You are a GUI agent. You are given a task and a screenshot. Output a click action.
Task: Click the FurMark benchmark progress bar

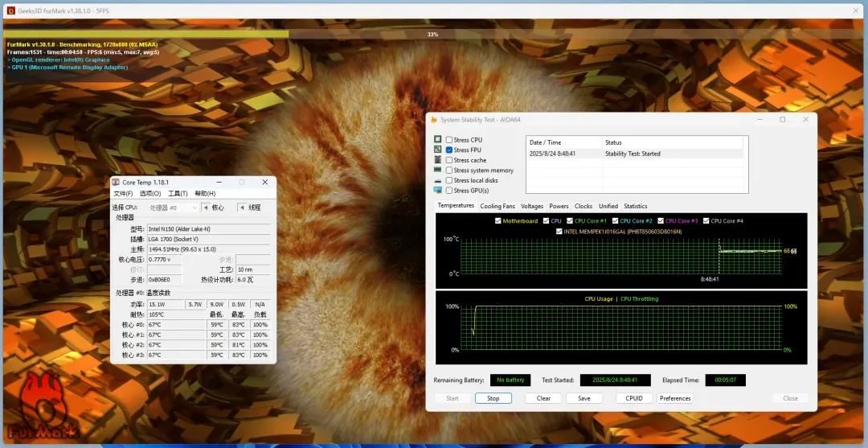(x=432, y=35)
